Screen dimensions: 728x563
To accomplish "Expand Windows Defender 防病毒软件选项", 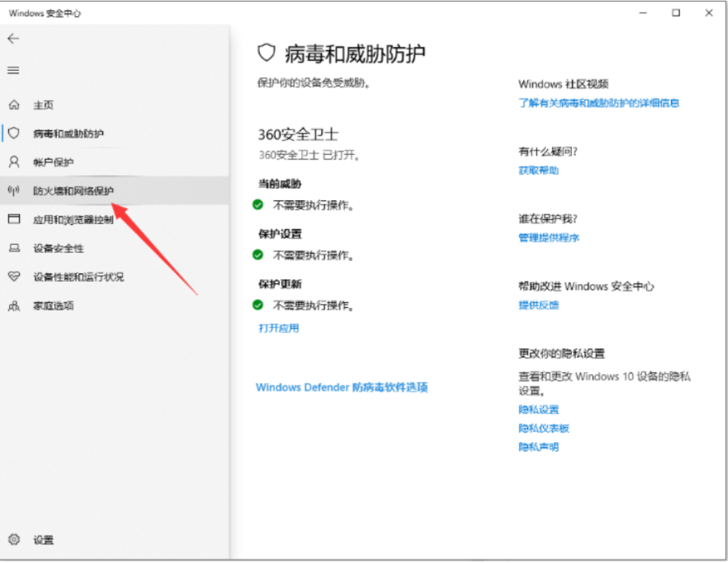I will click(x=342, y=388).
